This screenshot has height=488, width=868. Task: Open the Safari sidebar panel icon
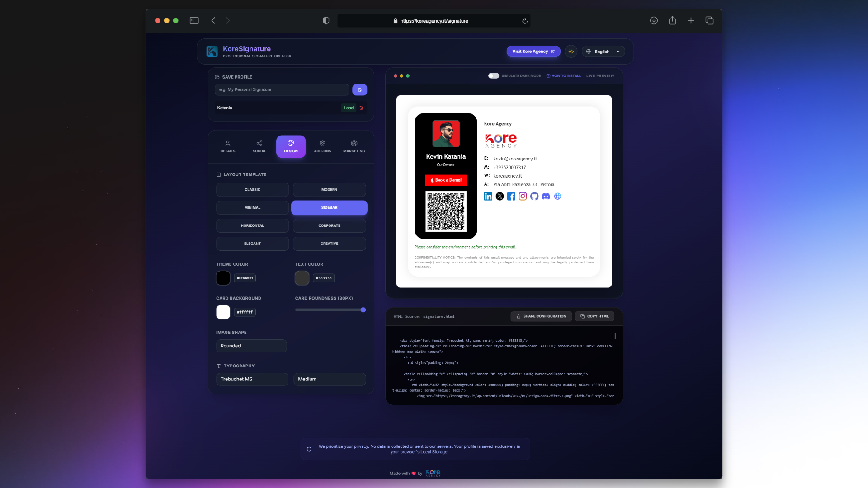click(194, 21)
